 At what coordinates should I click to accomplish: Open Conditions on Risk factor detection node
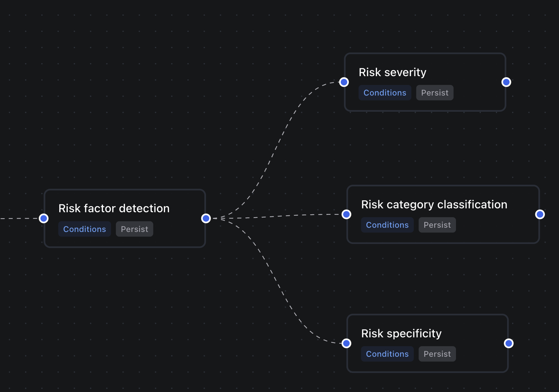[85, 229]
